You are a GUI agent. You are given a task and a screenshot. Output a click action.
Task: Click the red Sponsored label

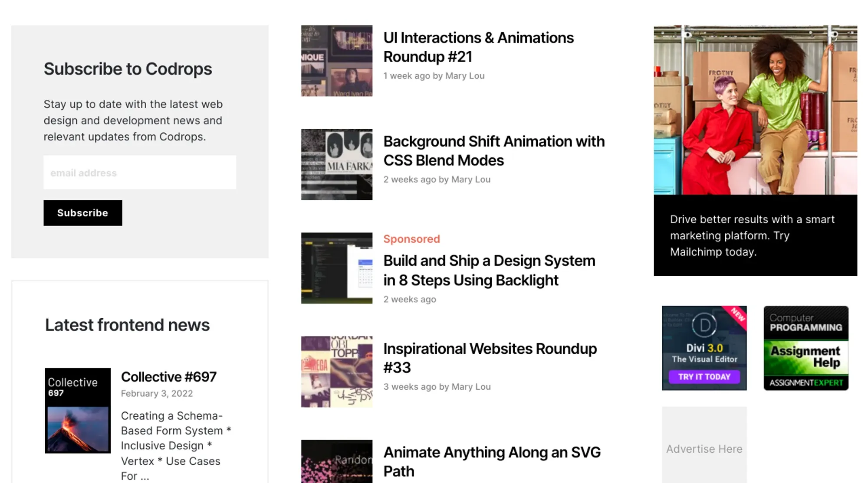click(411, 239)
